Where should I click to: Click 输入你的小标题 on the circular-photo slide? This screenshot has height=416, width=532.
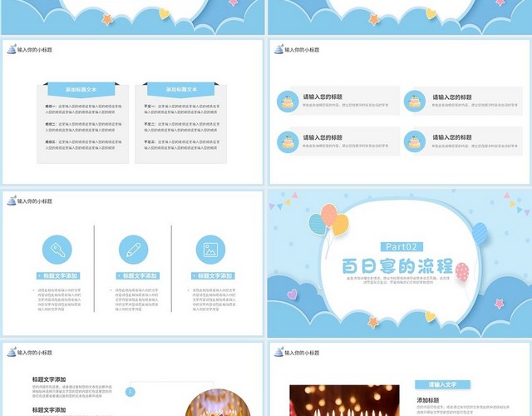(x=35, y=353)
